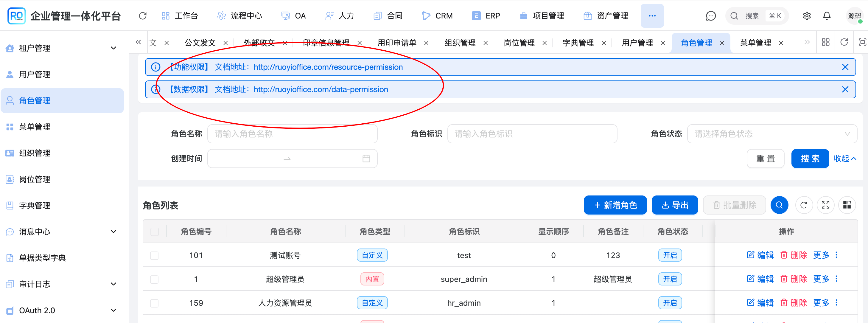Open the resource-permission documentation link
Viewport: 868px width, 323px height.
click(328, 67)
